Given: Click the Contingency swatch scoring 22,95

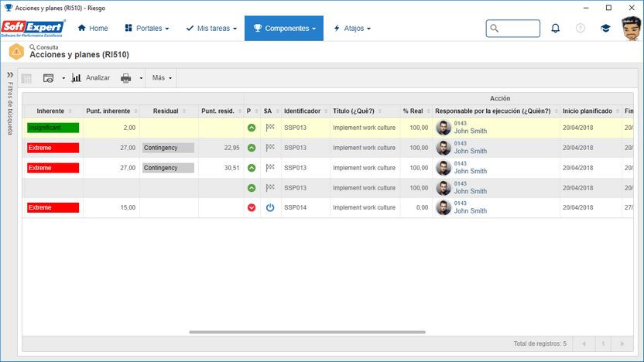Looking at the screenshot, I should pos(168,148).
